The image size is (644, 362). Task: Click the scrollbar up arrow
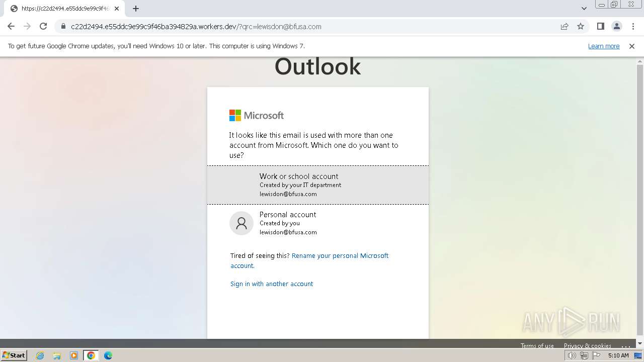coord(640,61)
